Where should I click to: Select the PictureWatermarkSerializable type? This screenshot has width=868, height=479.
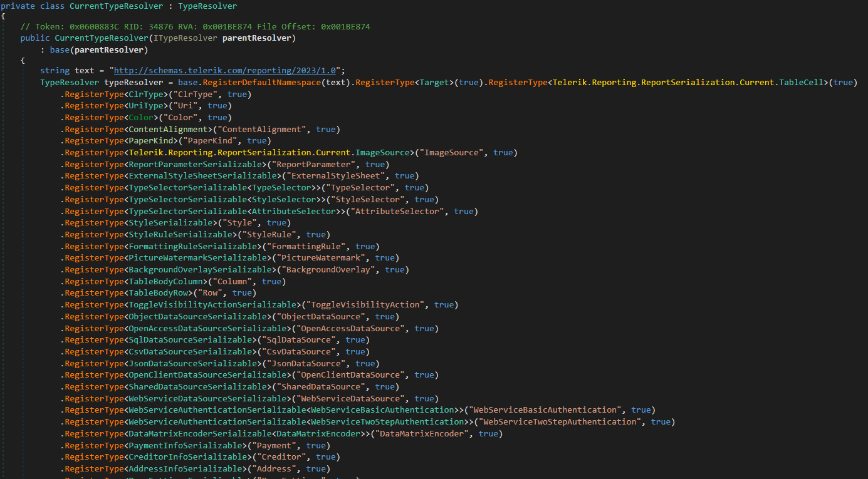click(x=197, y=258)
